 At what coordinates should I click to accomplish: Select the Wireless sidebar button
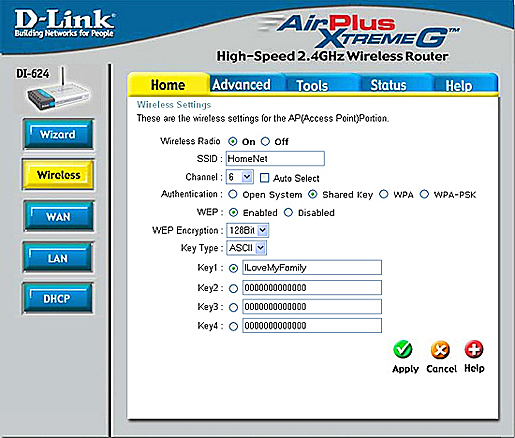tap(58, 175)
